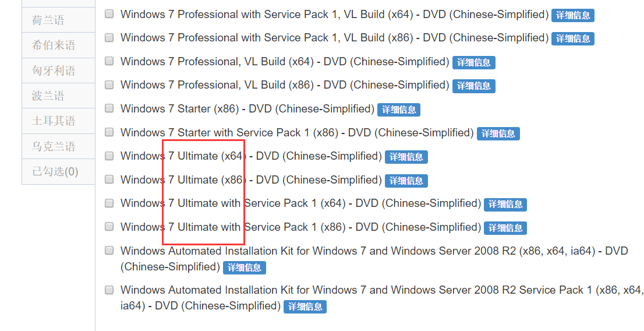Select Windows 7 Starter (x86) checkbox
The image size is (644, 331).
[109, 108]
